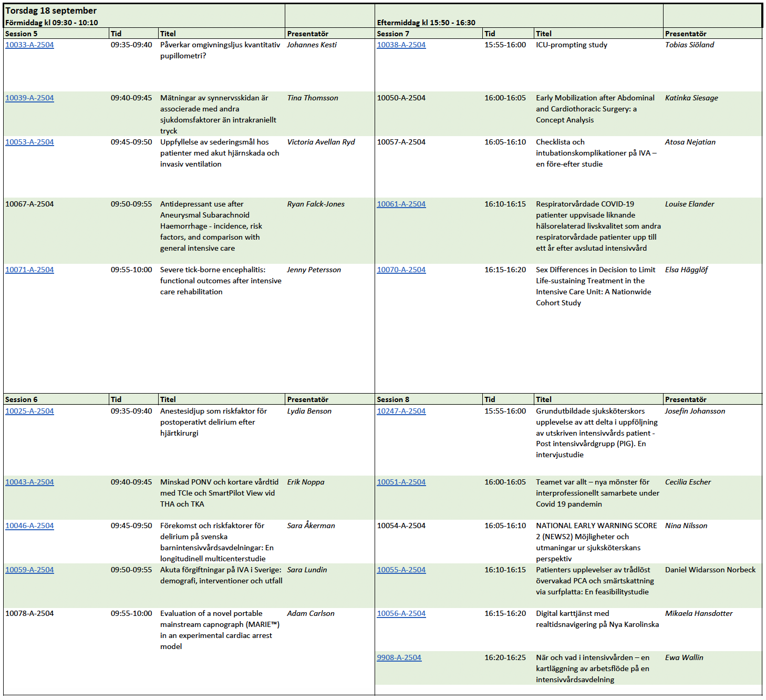Select title starting 'Digital karttjänst med'

pos(597,619)
